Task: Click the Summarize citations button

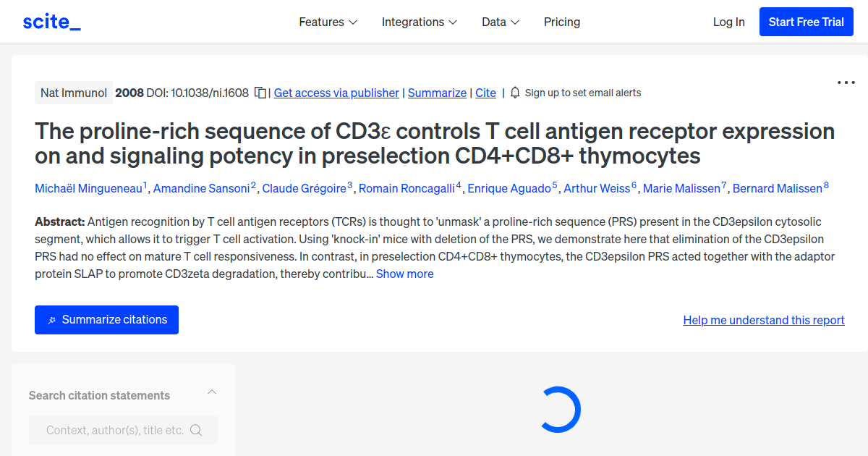Action: click(106, 320)
